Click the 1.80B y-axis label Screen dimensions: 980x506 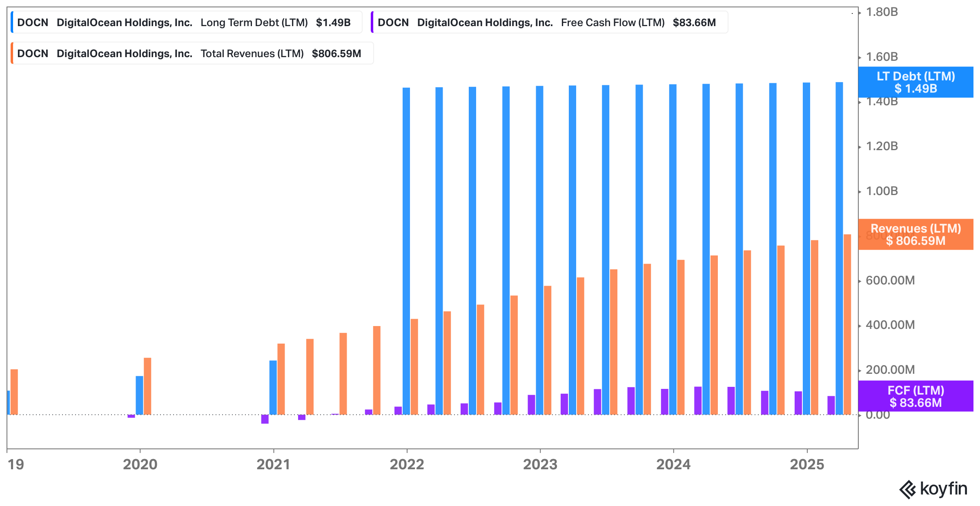(882, 12)
